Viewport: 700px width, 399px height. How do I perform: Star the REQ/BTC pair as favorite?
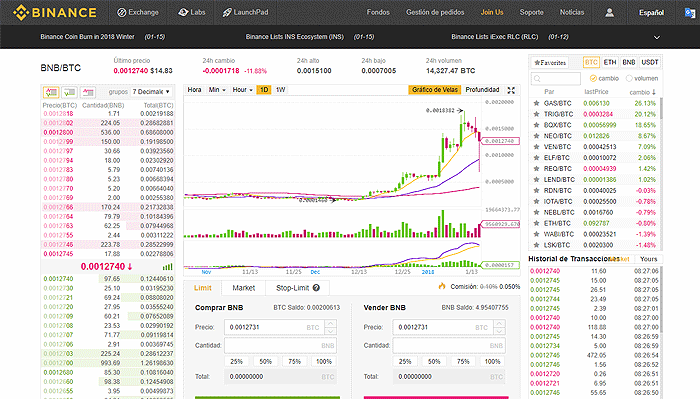pyautogui.click(x=537, y=169)
